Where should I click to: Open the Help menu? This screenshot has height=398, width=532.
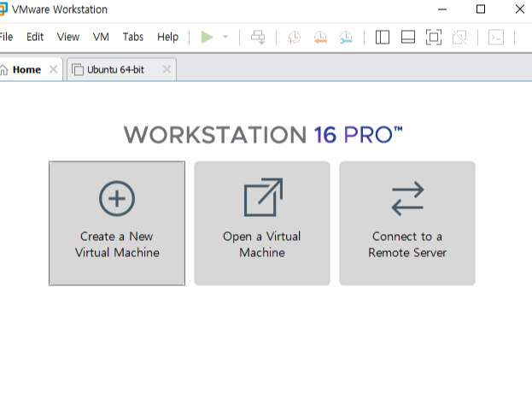click(167, 37)
